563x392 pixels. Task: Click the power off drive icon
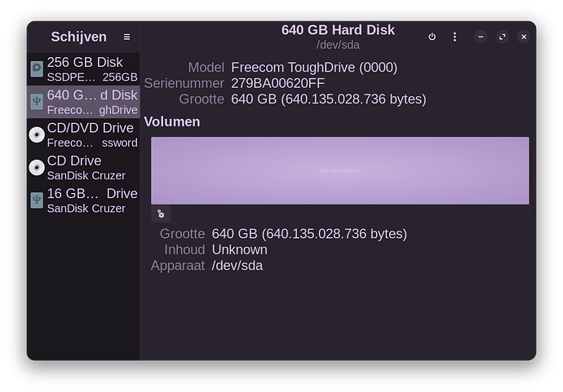pos(432,37)
